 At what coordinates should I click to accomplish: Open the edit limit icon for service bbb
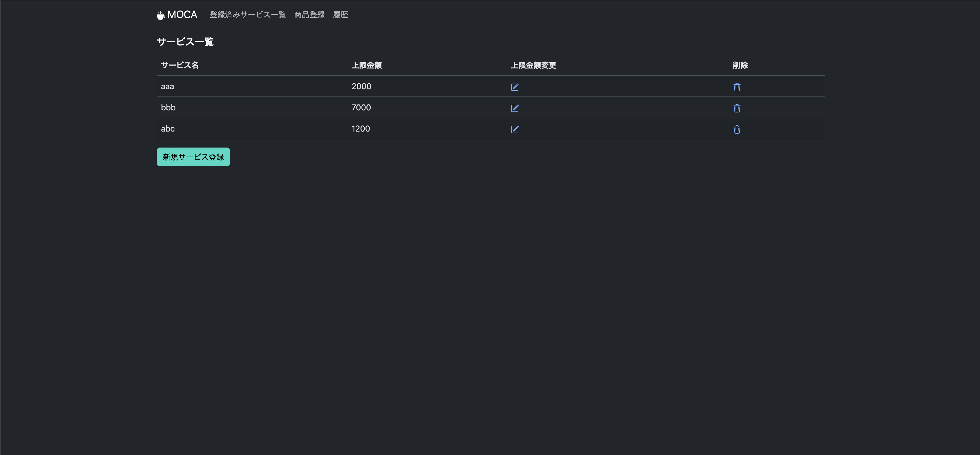(515, 108)
